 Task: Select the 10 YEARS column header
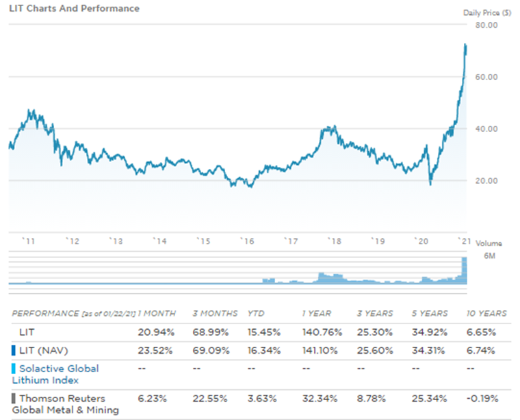pyautogui.click(x=486, y=313)
